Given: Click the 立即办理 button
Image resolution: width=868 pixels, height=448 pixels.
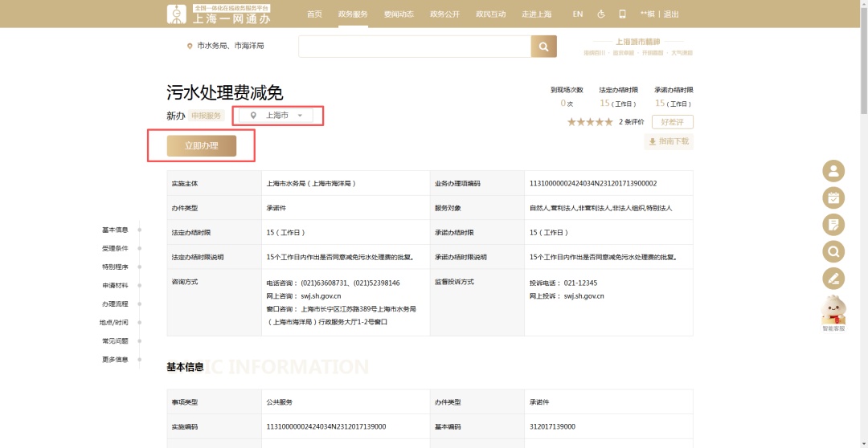Looking at the screenshot, I should 201,146.
